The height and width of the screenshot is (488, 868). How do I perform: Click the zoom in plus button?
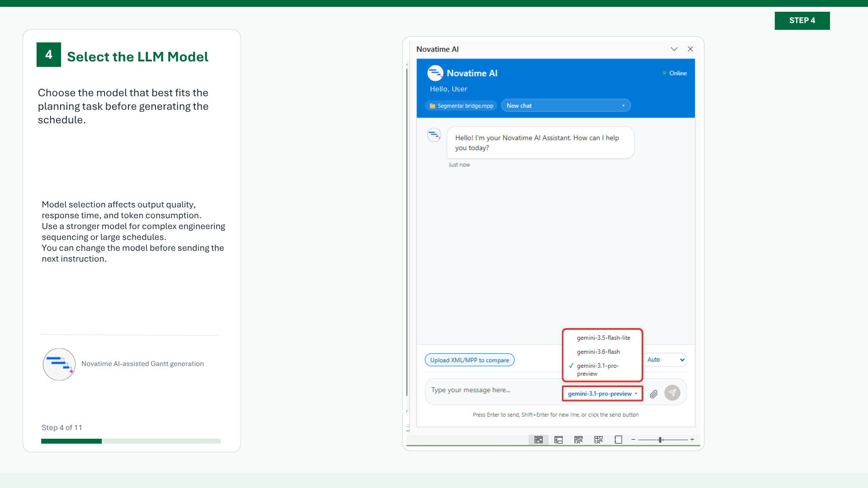point(692,440)
